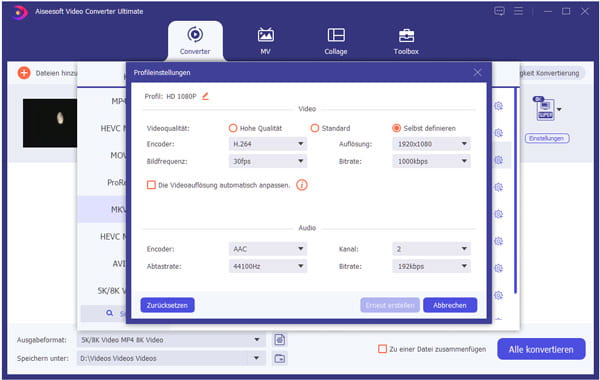Open folder icon beside Speichern unter
The width and height of the screenshot is (600, 380).
280,359
